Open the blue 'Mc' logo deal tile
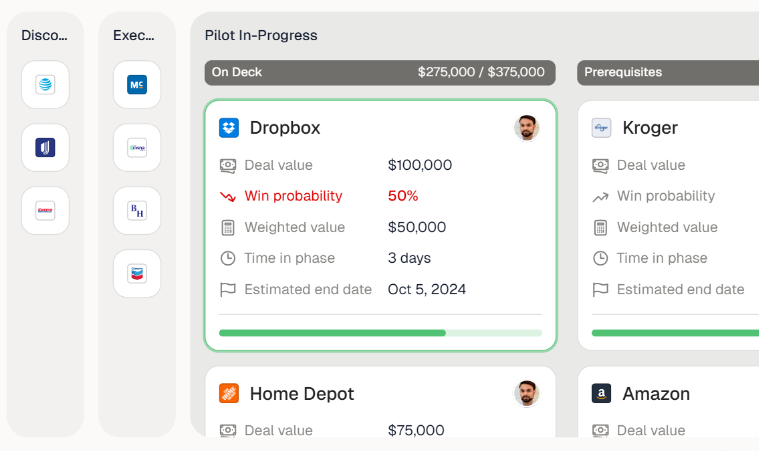 [137, 85]
